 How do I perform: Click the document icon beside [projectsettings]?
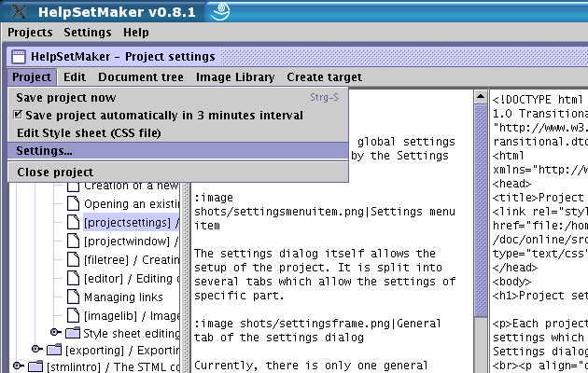[73, 223]
